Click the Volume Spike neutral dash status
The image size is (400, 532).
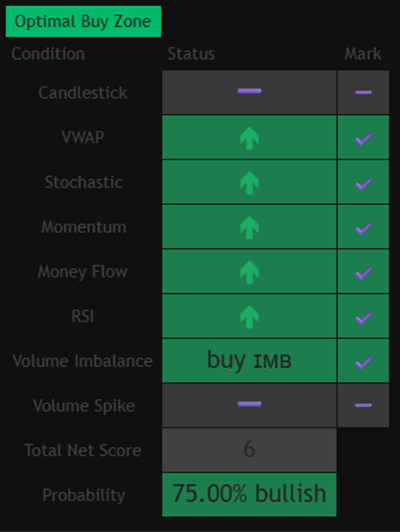tap(249, 404)
